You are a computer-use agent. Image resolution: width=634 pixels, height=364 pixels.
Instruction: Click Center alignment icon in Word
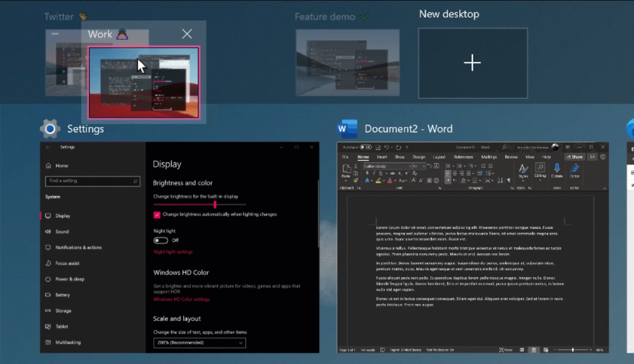455,173
